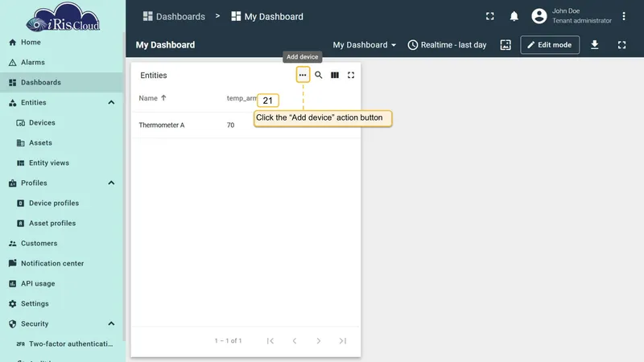Expand dashboard to fullscreen in toolbar
The height and width of the screenshot is (362, 644).
pyautogui.click(x=621, y=45)
